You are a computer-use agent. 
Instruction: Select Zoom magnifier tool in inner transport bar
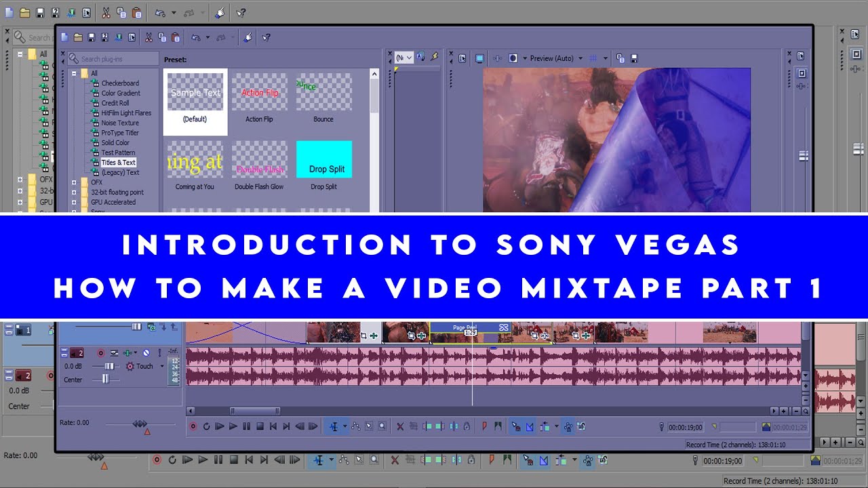point(382,426)
